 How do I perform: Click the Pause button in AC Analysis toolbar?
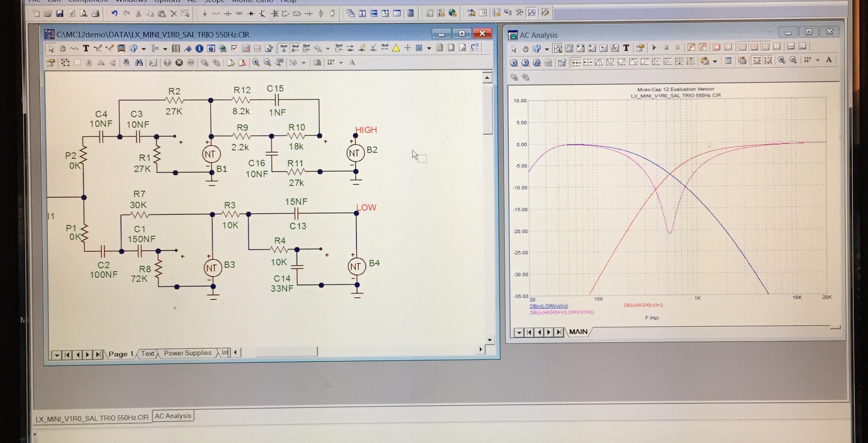(677, 47)
